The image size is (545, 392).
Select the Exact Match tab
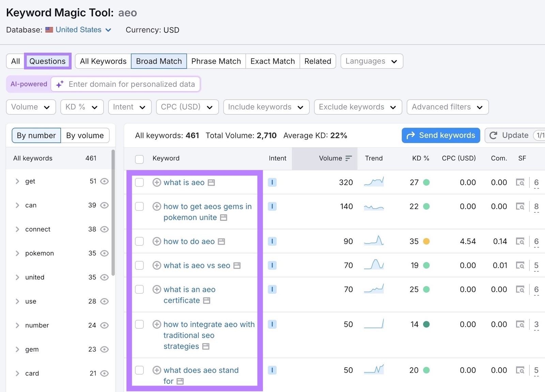point(272,61)
